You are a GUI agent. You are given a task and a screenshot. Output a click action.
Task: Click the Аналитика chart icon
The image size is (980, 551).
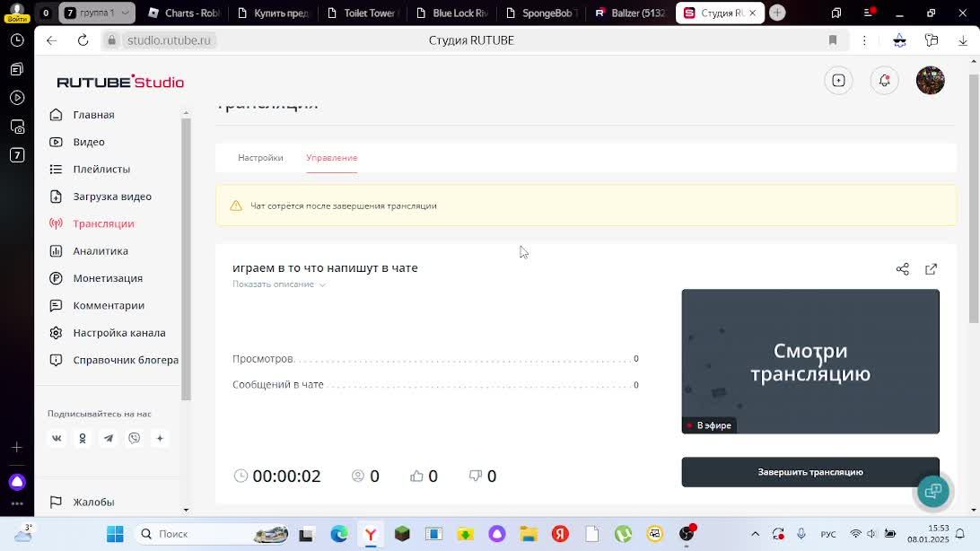click(x=57, y=251)
